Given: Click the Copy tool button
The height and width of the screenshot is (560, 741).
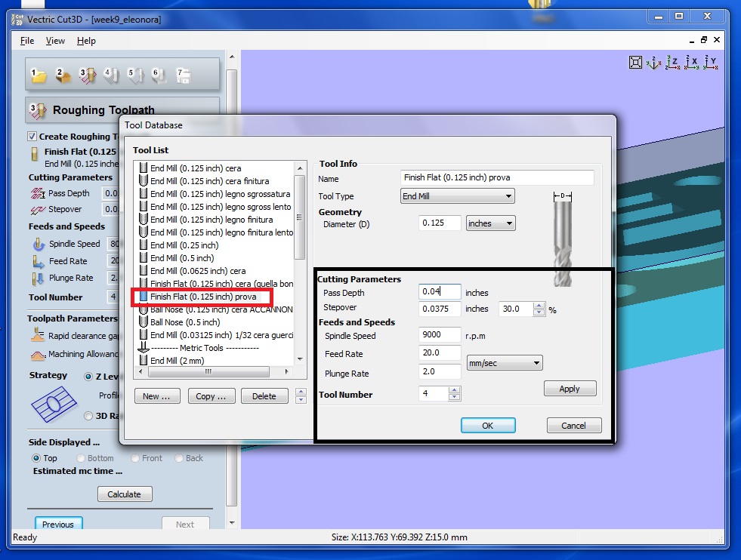Looking at the screenshot, I should (x=211, y=396).
